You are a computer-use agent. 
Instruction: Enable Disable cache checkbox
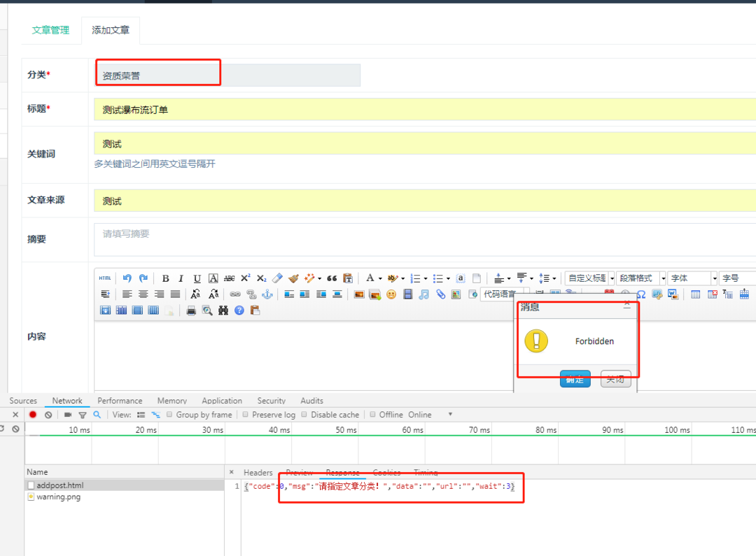click(x=304, y=414)
